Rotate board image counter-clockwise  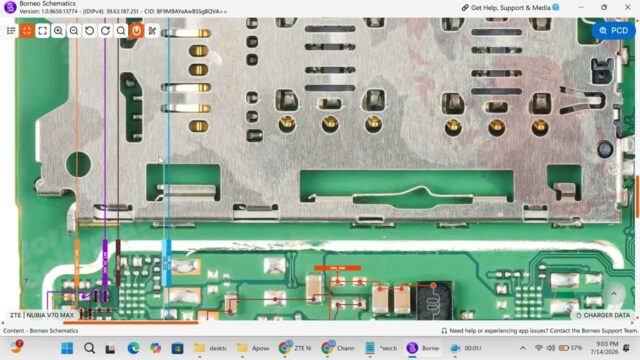(89, 31)
